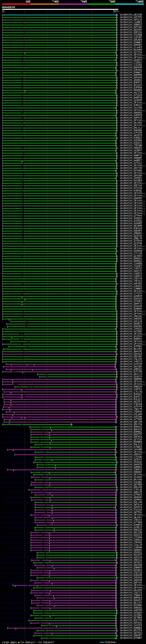146x644 pixels.
Task: Click the =100char. scale legend
Action: pyautogui.click(x=109, y=642)
